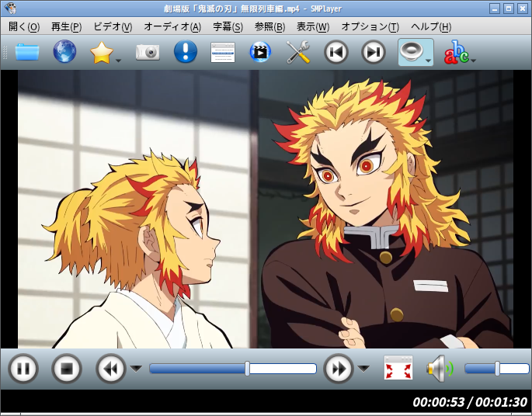Open TV/video clapperboard icon
Image resolution: width=532 pixels, height=416 pixels.
point(260,52)
